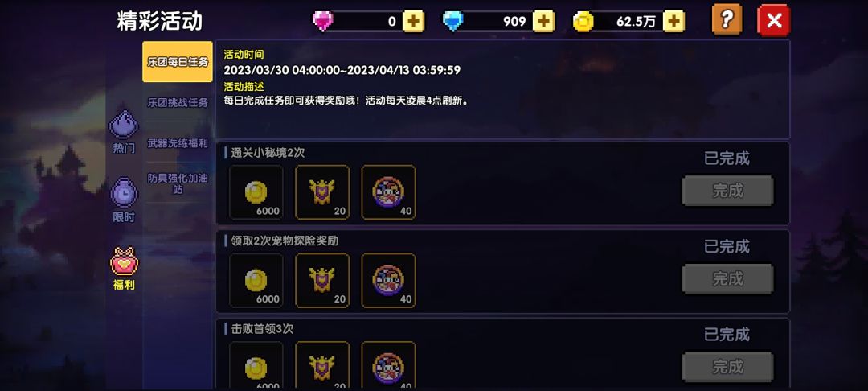Switch to the 乐团每日任务 tab
The height and width of the screenshot is (391, 868).
(x=178, y=61)
